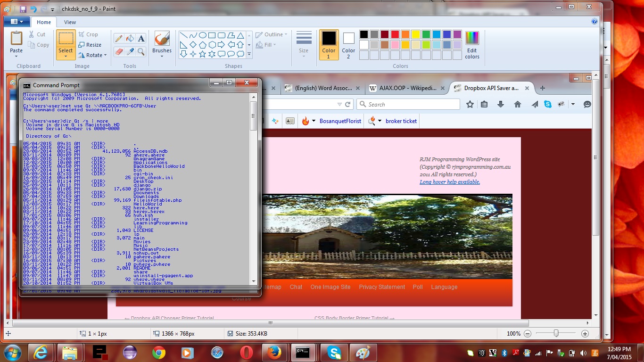Activate the Color 2 background selector
Image resolution: width=644 pixels, height=362 pixels.
[x=348, y=45]
